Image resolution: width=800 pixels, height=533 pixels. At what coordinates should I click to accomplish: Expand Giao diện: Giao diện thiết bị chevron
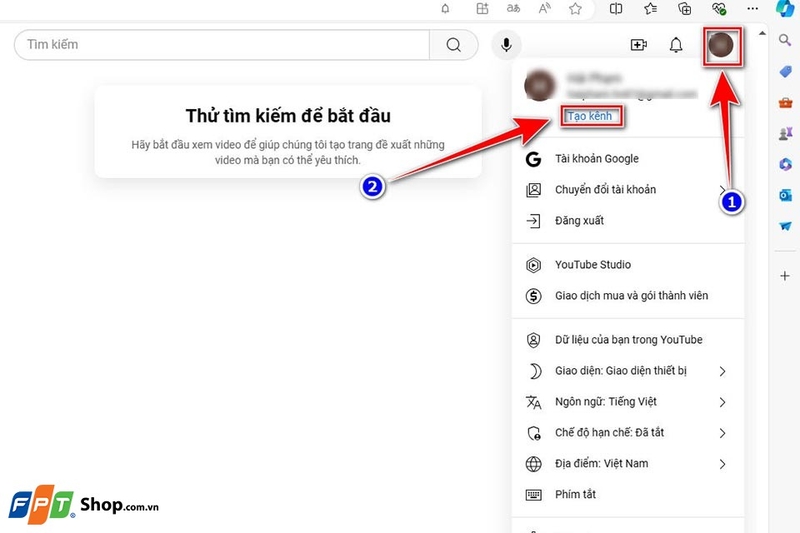tap(722, 371)
